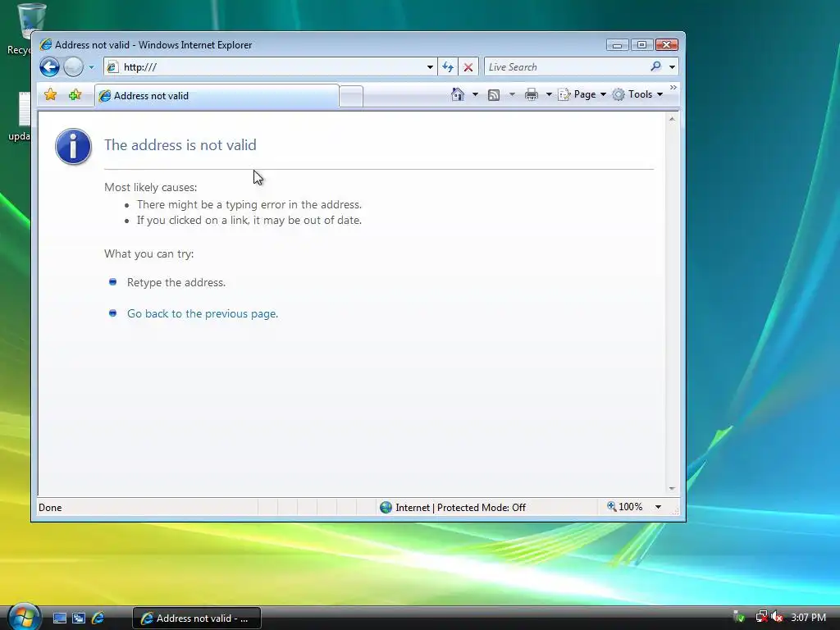Minimize the Internet Explorer window
840x630 pixels.
click(617, 45)
